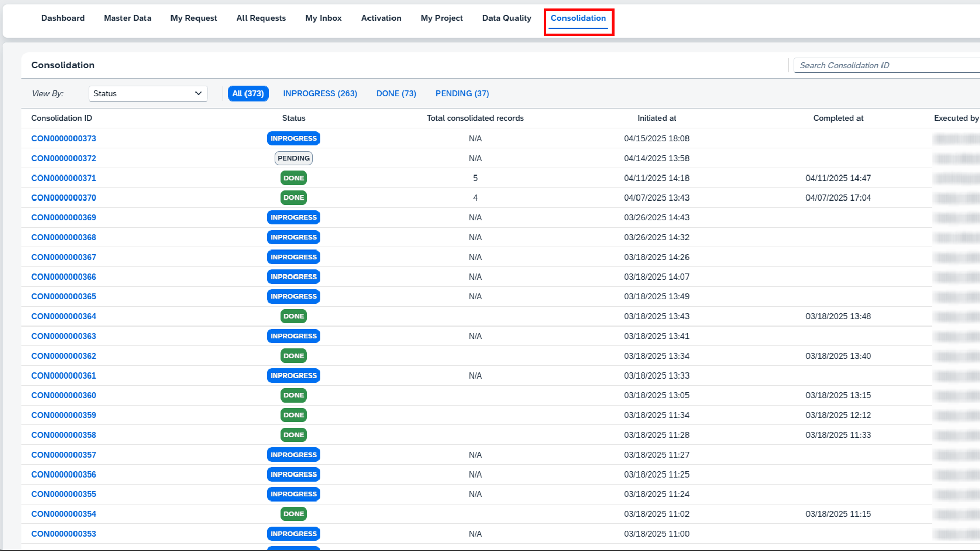Open consolidation CON0000000373
The image size is (980, 551).
[64, 138]
